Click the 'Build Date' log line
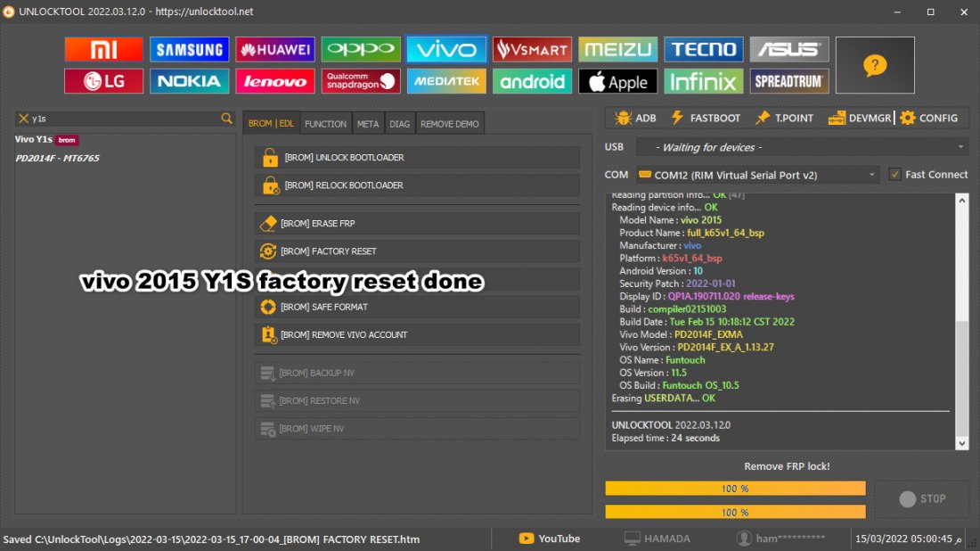This screenshot has width=980, height=551. [706, 322]
